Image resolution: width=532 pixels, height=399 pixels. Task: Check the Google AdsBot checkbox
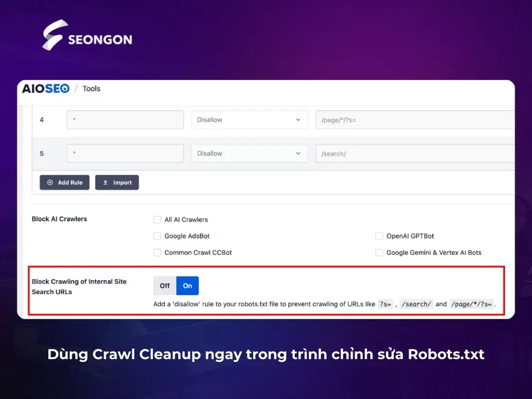157,236
